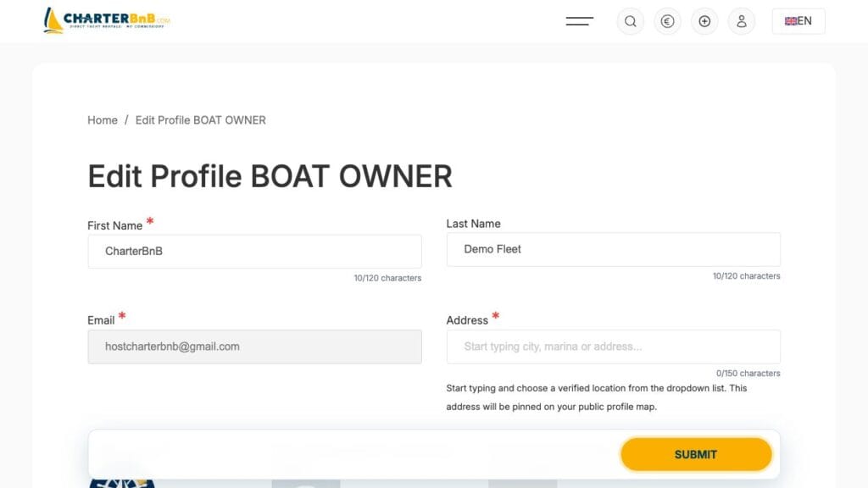868x488 pixels.
Task: Click the Edit Profile BOAT OWNER heading
Action: tap(270, 176)
